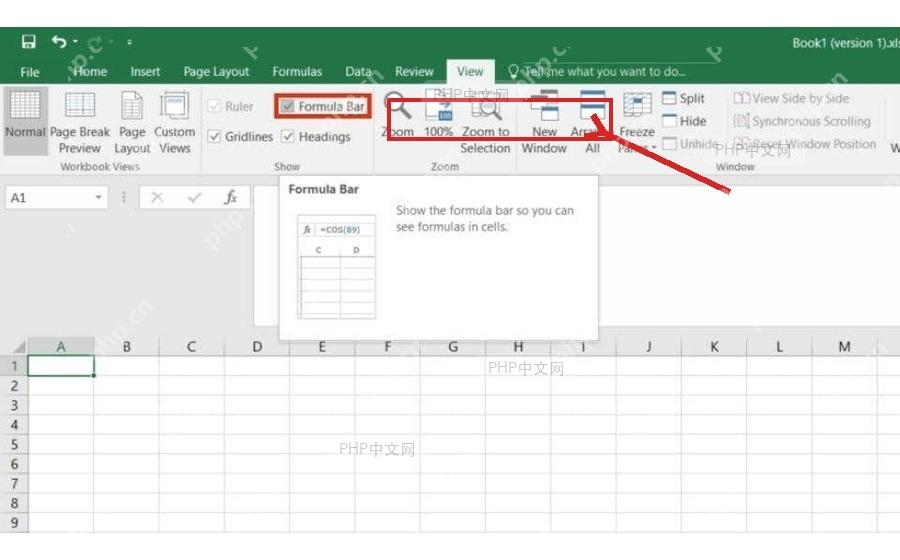Click the Save icon in quick access toolbar

point(28,41)
